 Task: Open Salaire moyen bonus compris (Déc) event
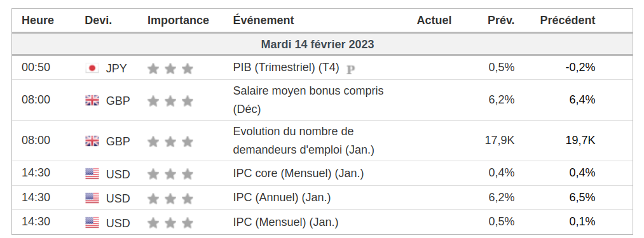pos(308,100)
